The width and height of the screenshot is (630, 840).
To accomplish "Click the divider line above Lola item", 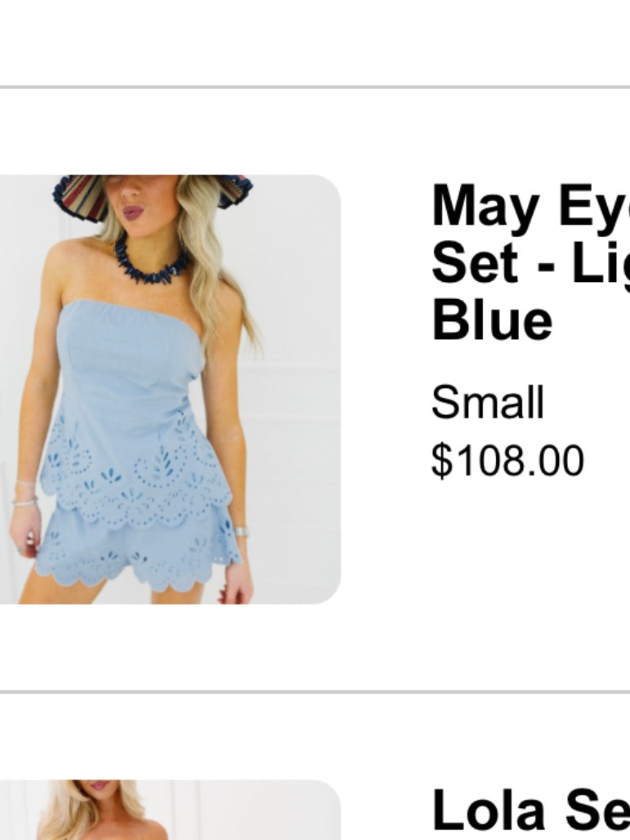I will click(315, 692).
